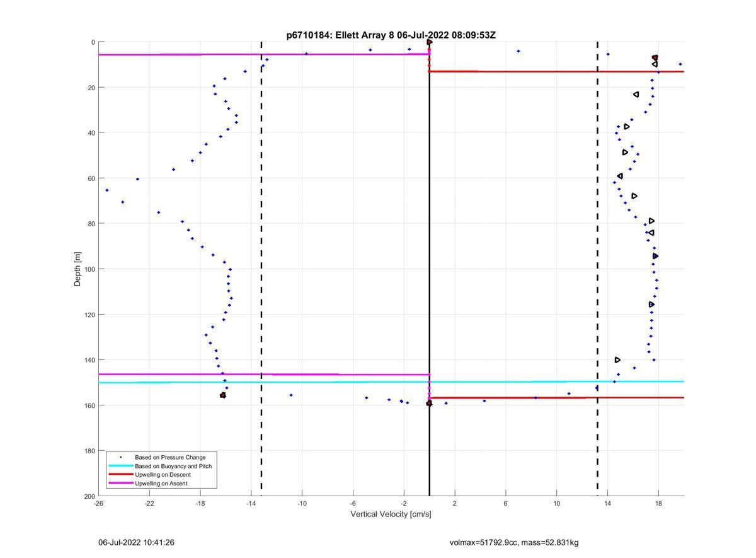
Task: Click the cyan line sample in legend
Action: pyautogui.click(x=120, y=466)
